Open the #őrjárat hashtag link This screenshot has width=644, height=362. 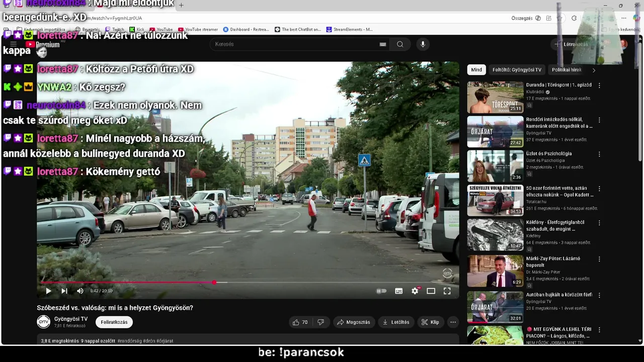165,341
